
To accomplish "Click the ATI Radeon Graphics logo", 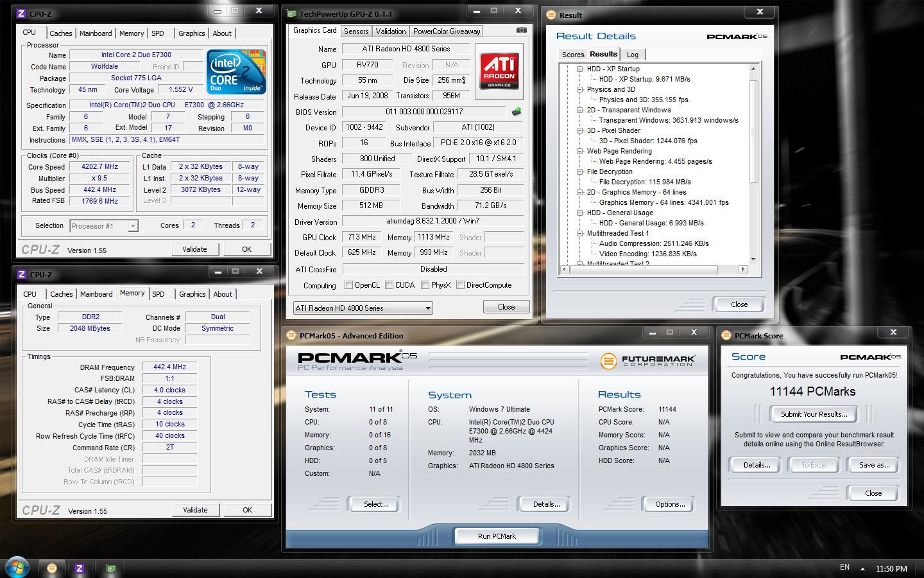I will (500, 71).
